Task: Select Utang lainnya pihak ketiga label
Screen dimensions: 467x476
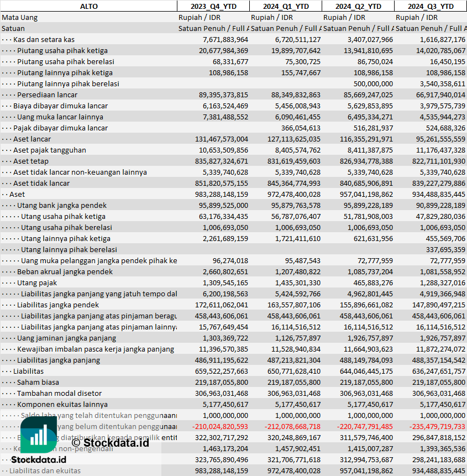Action: point(66,239)
